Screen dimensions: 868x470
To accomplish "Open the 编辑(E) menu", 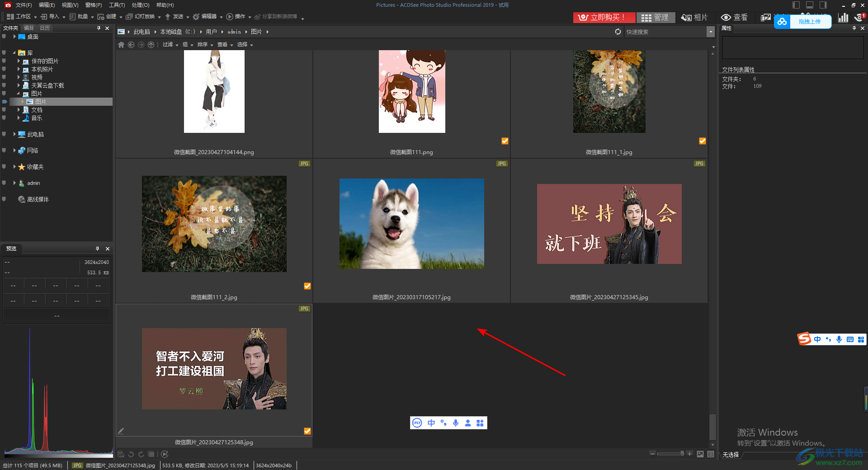I will pyautogui.click(x=47, y=5).
